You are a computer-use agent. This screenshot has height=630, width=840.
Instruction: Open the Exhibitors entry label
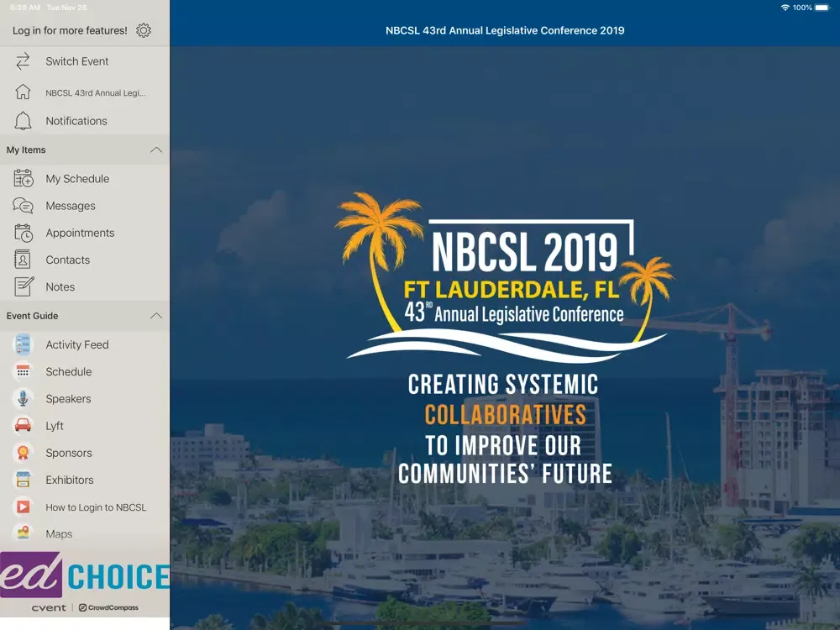pos(69,480)
